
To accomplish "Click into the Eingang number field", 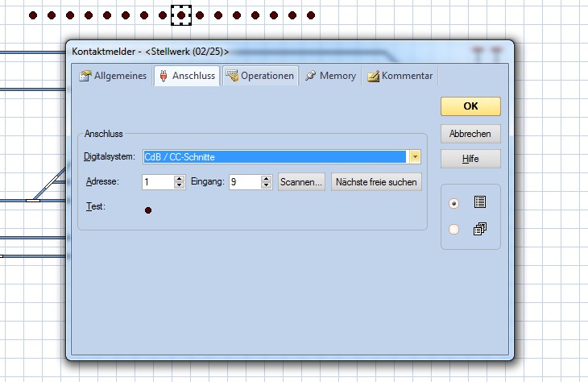I will coord(245,182).
